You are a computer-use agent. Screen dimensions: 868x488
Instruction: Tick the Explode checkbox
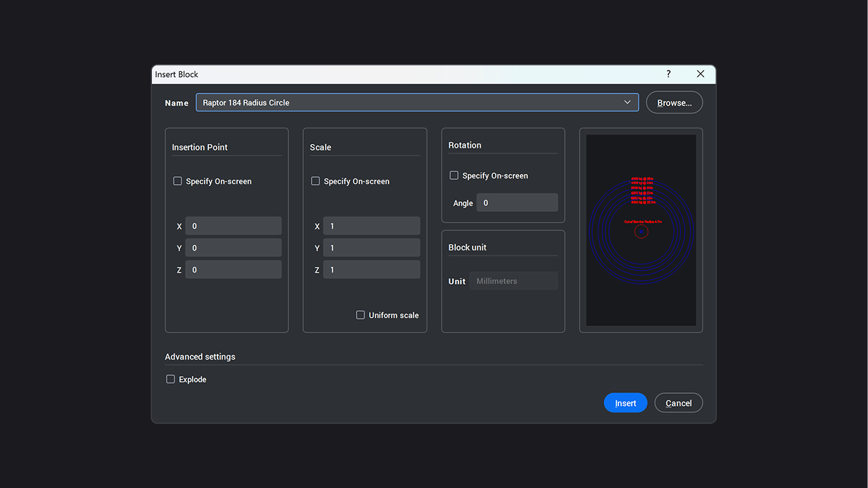170,380
